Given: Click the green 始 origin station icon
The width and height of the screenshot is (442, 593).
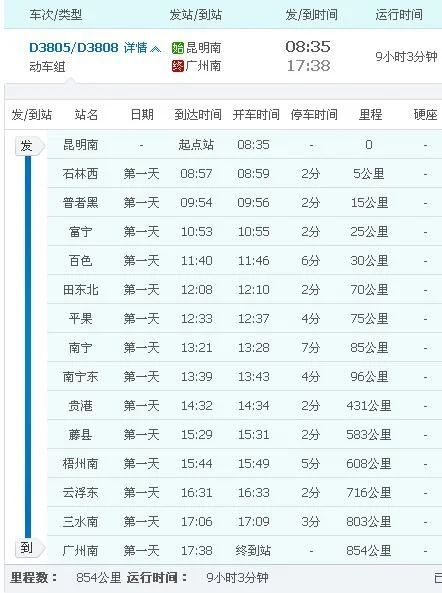Looking at the screenshot, I should (177, 48).
